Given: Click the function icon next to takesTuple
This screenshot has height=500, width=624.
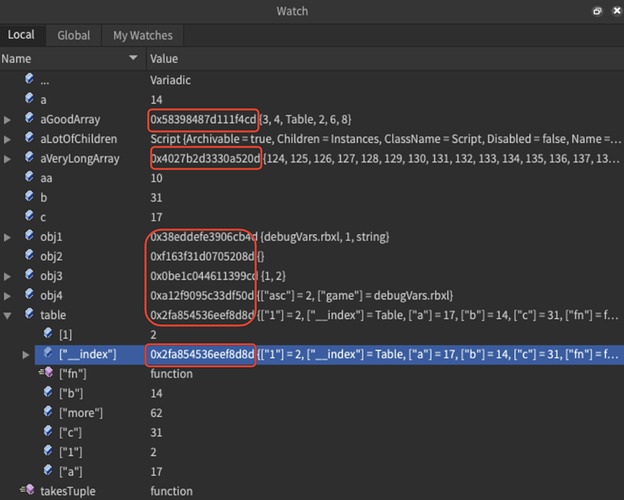Looking at the screenshot, I should 27,489.
